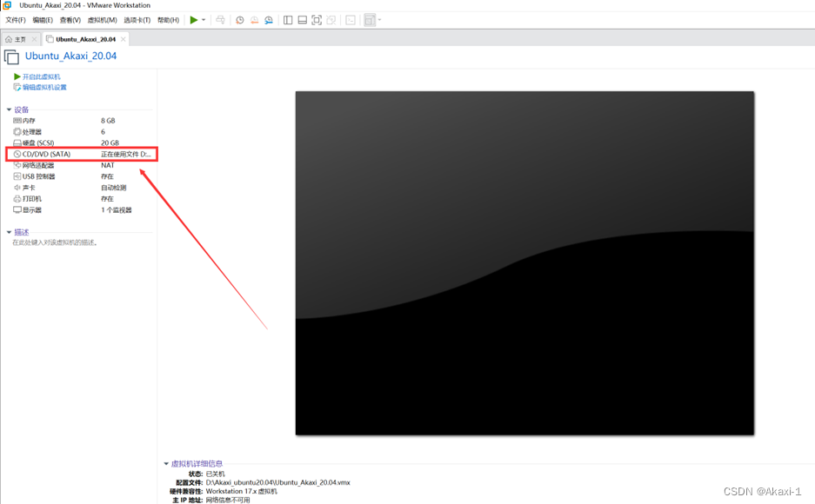Click the description field 在此处键入对该虚拟机的描述
Screen dimensions: 815x504
(x=55, y=242)
